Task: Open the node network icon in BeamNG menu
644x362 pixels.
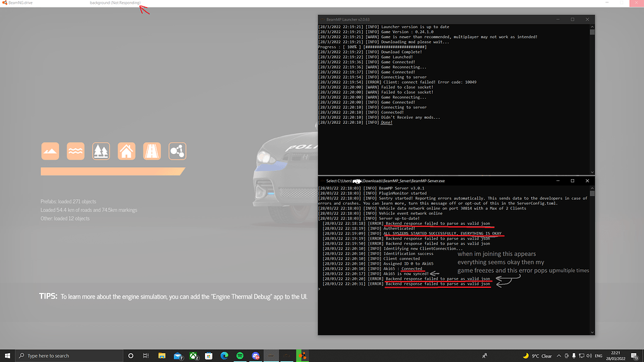Action: coord(177,151)
